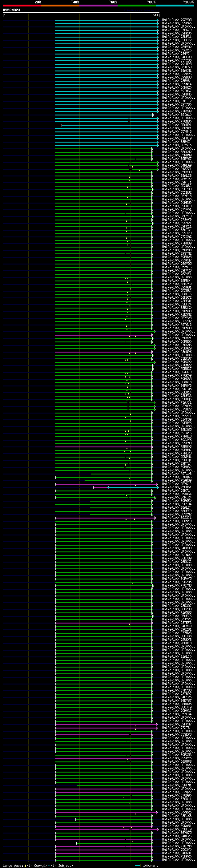Click the purple alignment bar for UniRef100_B9S3I1
The image size is (197, 868).
[106, 518]
